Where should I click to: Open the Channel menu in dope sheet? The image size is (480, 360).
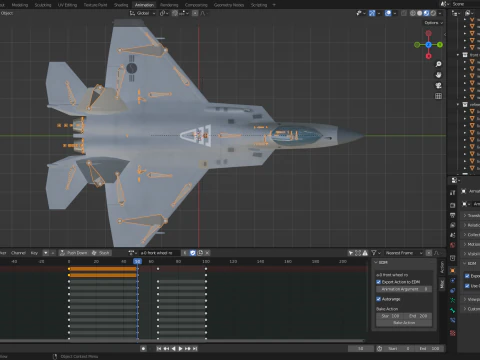(x=18, y=253)
